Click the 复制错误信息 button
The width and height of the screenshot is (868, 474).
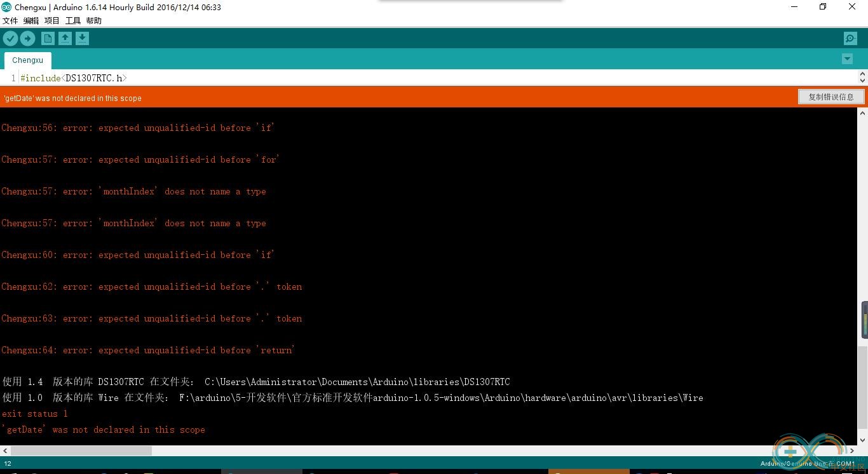pos(831,97)
